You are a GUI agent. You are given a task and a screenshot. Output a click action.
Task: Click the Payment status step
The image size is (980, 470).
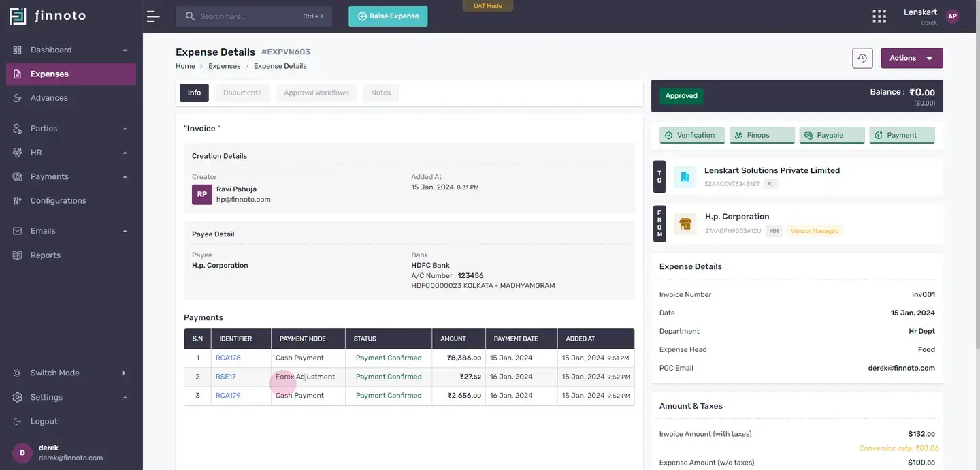[x=902, y=135]
